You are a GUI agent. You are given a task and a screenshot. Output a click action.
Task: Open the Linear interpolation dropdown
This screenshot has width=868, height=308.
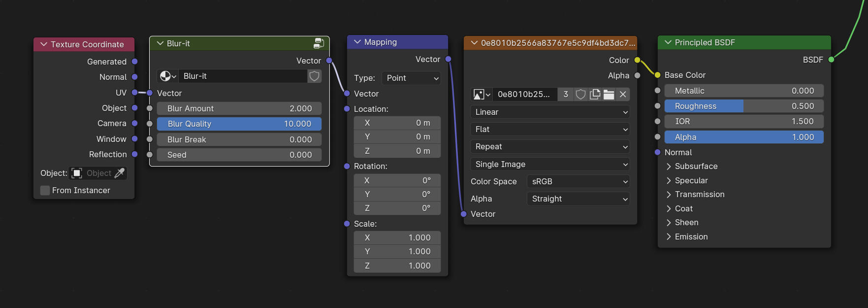[x=550, y=112]
